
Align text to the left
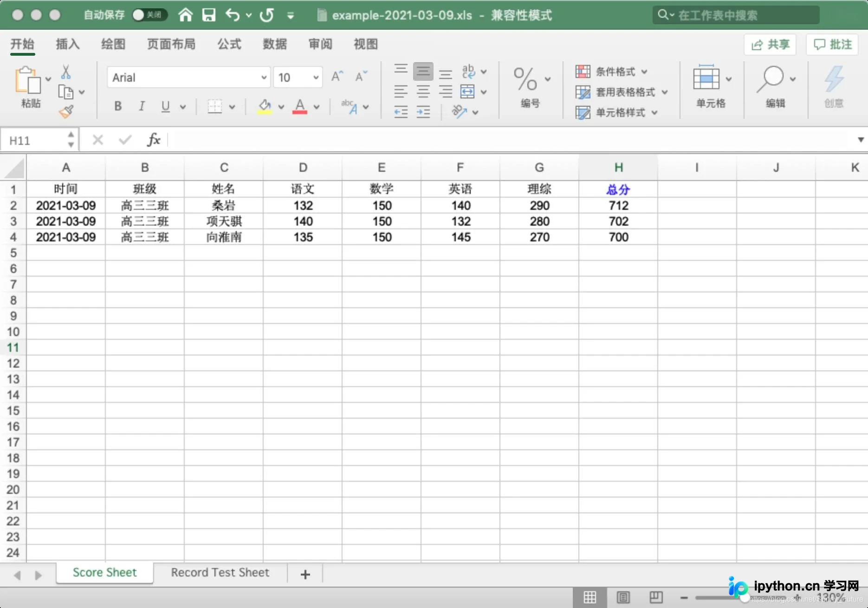pyautogui.click(x=401, y=91)
